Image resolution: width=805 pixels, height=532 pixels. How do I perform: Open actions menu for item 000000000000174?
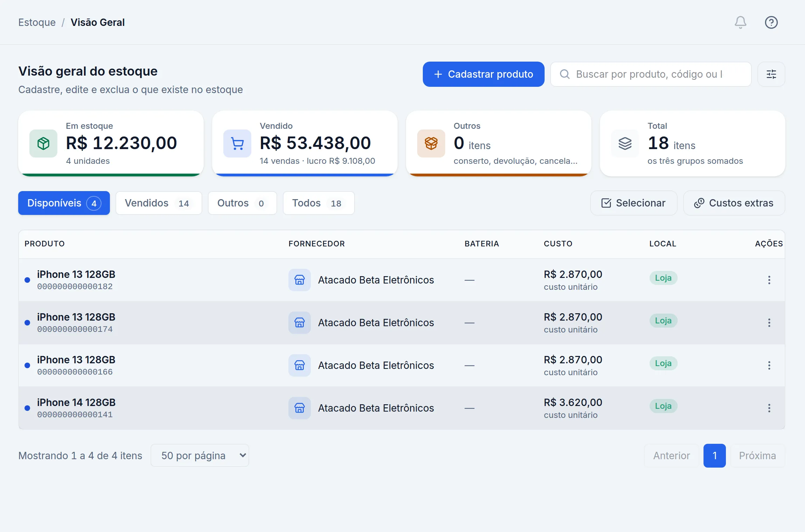(x=769, y=323)
